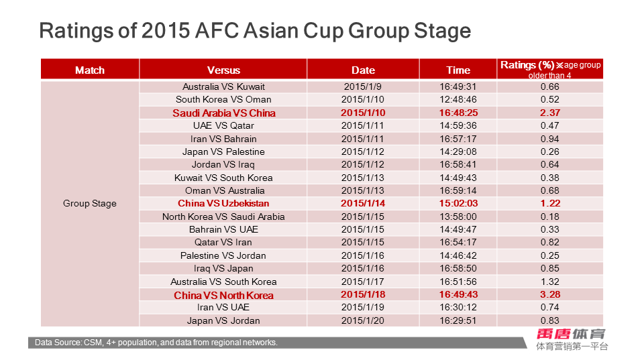Image resolution: width=644 pixels, height=362 pixels.
Task: Click the Data Source footer note
Action: tap(156, 343)
